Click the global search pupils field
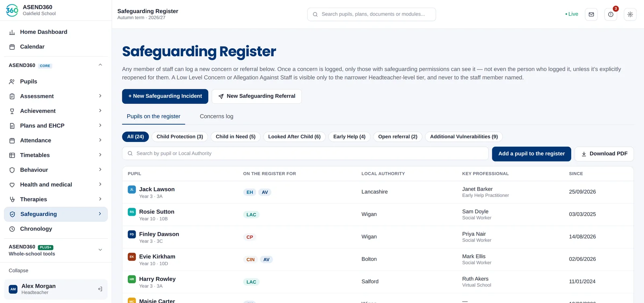This screenshot has width=644, height=303. click(x=372, y=14)
